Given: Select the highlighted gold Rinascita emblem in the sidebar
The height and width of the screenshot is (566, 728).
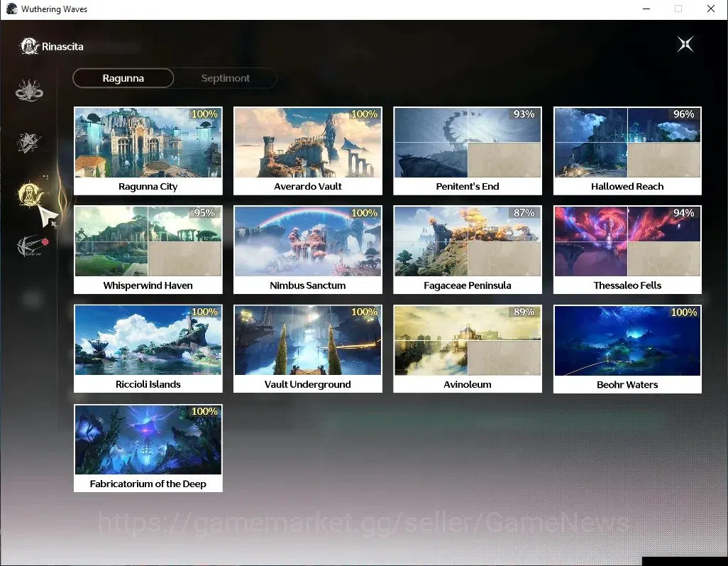Looking at the screenshot, I should coord(30,195).
